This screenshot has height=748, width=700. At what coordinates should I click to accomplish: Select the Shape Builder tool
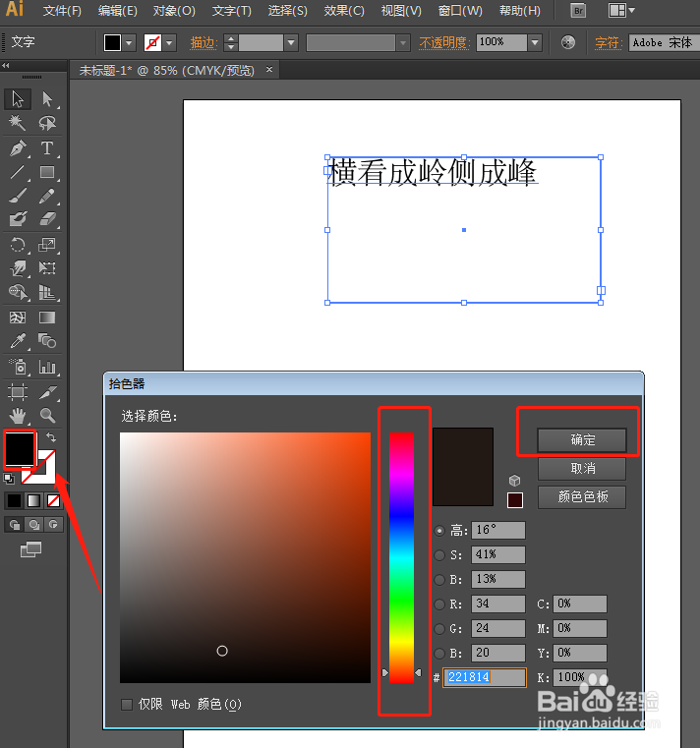[18, 292]
